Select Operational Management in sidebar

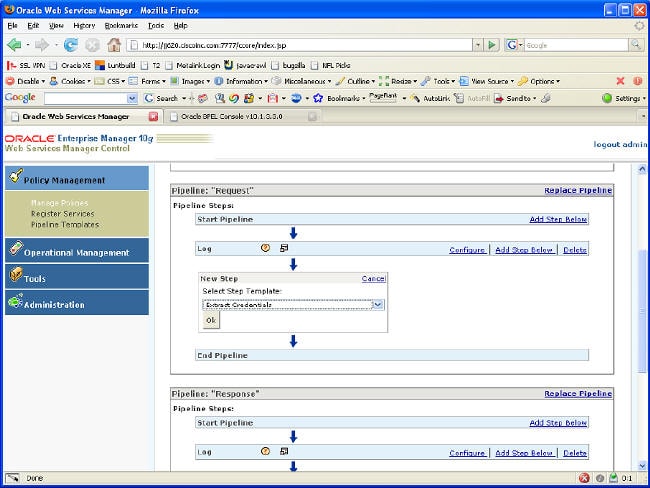click(x=77, y=252)
